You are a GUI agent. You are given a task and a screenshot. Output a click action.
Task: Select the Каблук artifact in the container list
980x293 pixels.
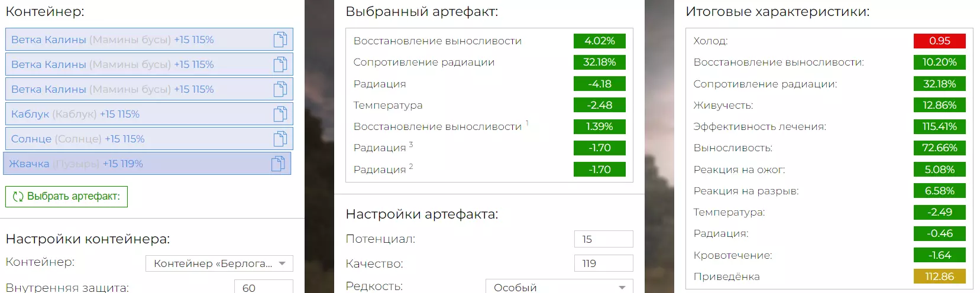118,114
